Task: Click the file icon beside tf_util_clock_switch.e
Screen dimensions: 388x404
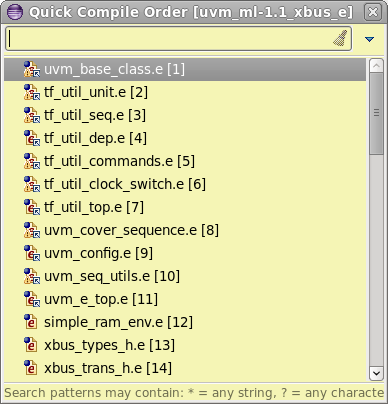Action: click(32, 184)
